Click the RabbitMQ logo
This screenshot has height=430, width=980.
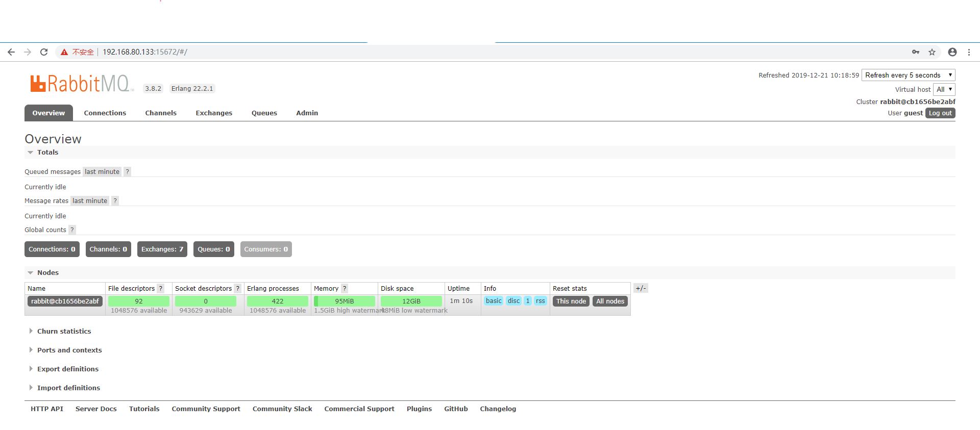pyautogui.click(x=82, y=84)
